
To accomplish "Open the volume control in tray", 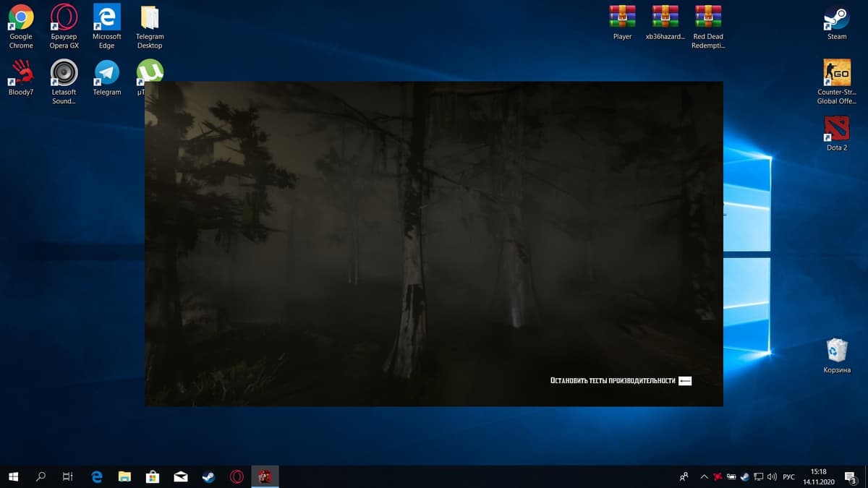I will (773, 477).
